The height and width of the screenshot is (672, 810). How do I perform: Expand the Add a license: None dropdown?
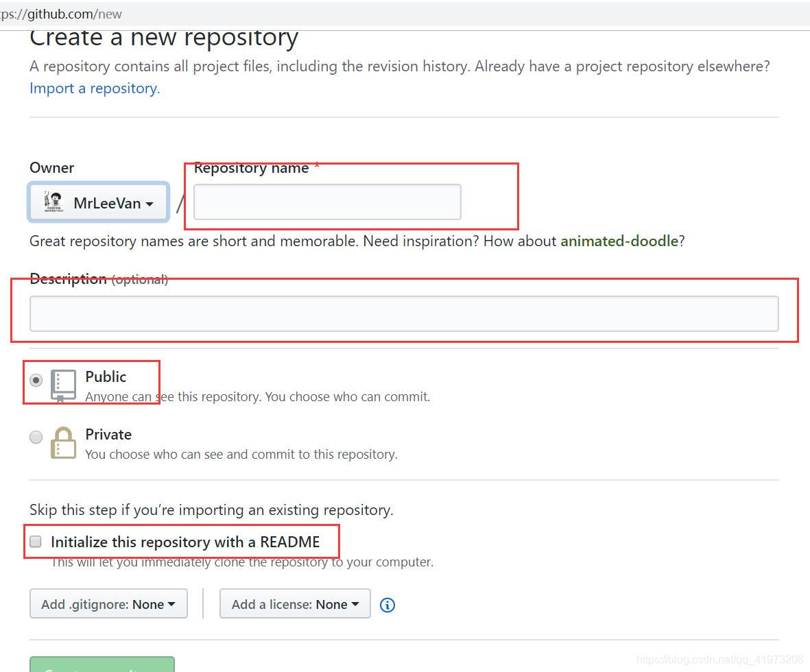click(x=295, y=604)
